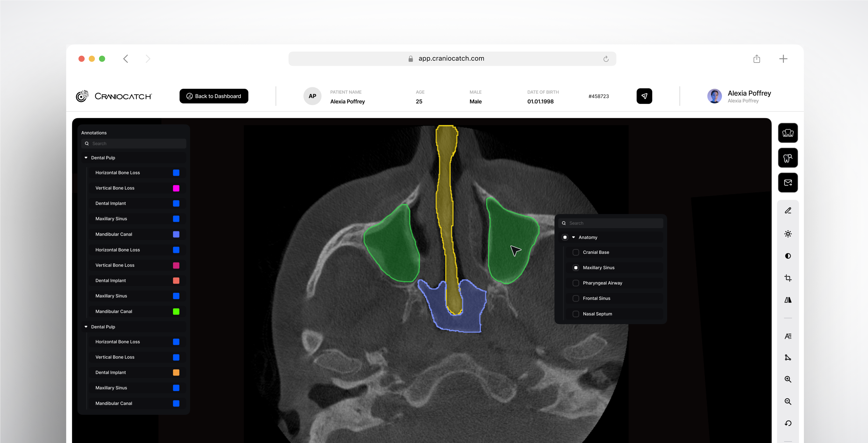
Task: Enable the Cranial Base checkbox
Action: [576, 252]
